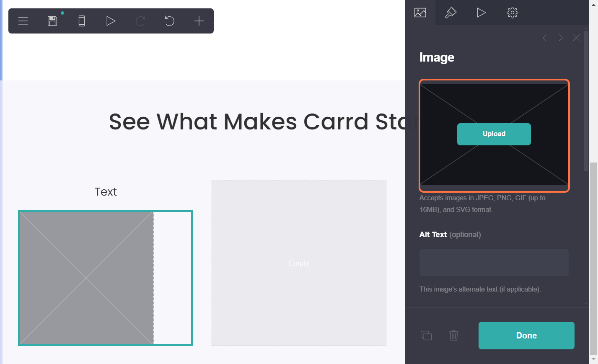Click the redo arrow icon

pyautogui.click(x=140, y=21)
